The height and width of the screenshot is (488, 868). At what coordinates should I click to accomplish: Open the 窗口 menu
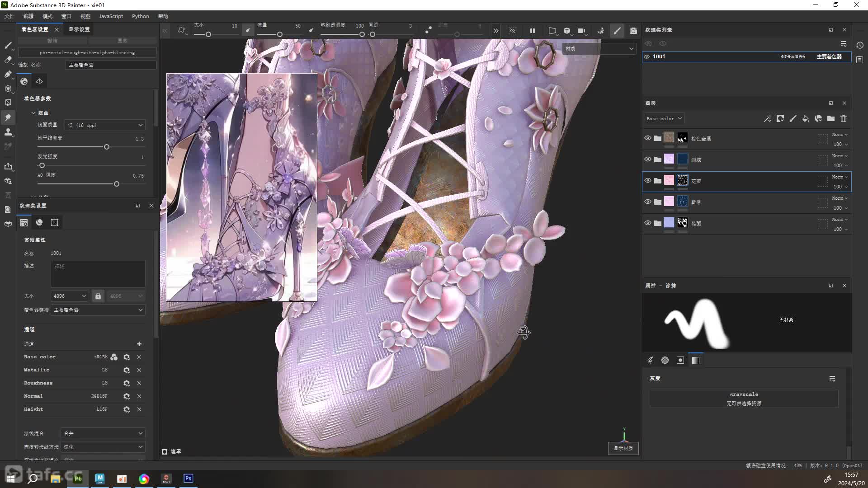tap(66, 16)
